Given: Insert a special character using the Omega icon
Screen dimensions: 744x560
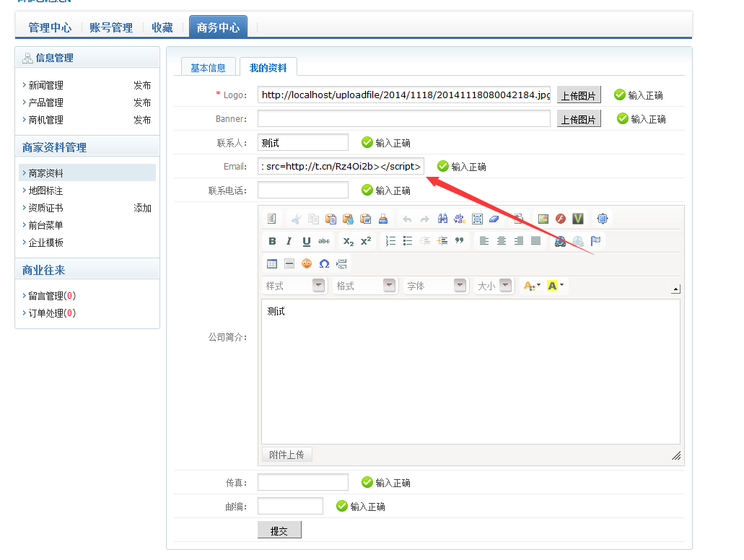Looking at the screenshot, I should 324,264.
